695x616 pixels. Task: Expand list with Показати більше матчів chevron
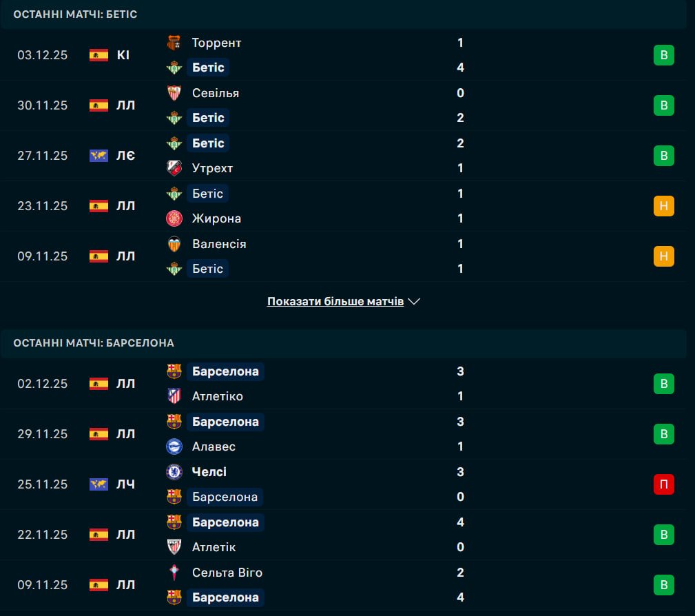(x=414, y=302)
